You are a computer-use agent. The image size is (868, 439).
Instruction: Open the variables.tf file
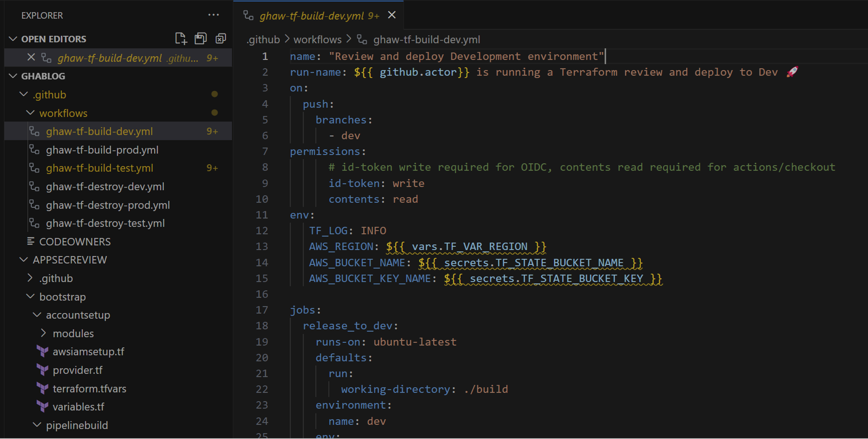click(x=78, y=407)
